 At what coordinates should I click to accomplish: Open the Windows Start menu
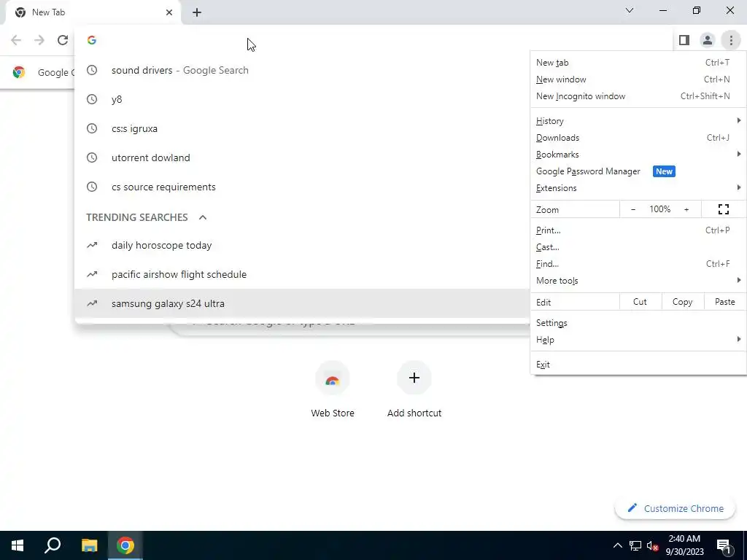[x=18, y=545]
